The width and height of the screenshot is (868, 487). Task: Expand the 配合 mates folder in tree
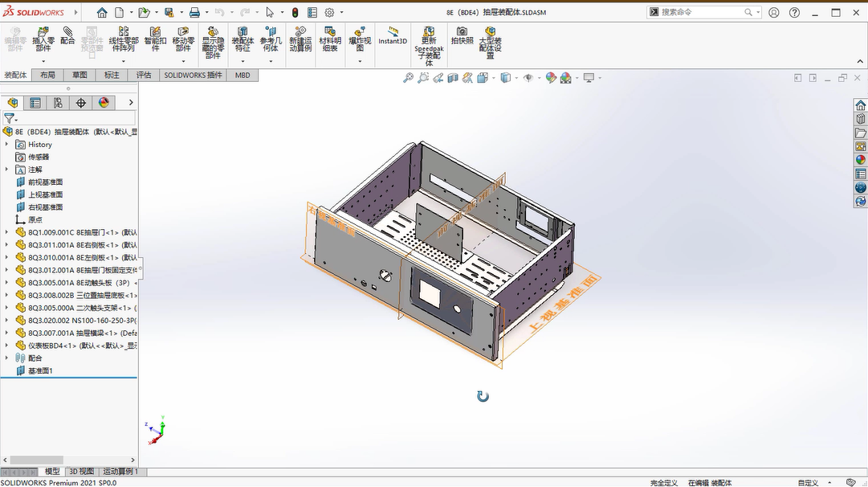point(7,358)
